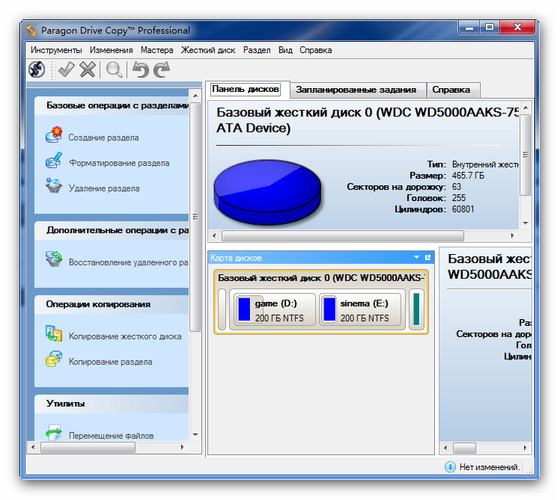
Task: Click the Перемещение файлов icon
Action: (x=54, y=432)
